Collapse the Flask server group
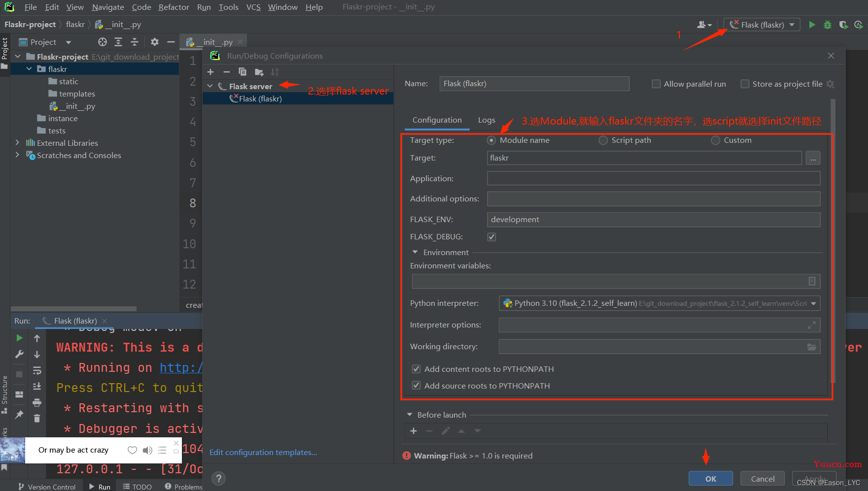Screen dimensions: 868x491 click(x=210, y=86)
